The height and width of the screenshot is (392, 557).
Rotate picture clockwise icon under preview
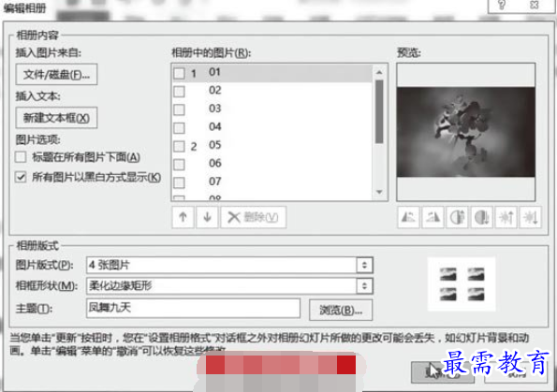(432, 217)
